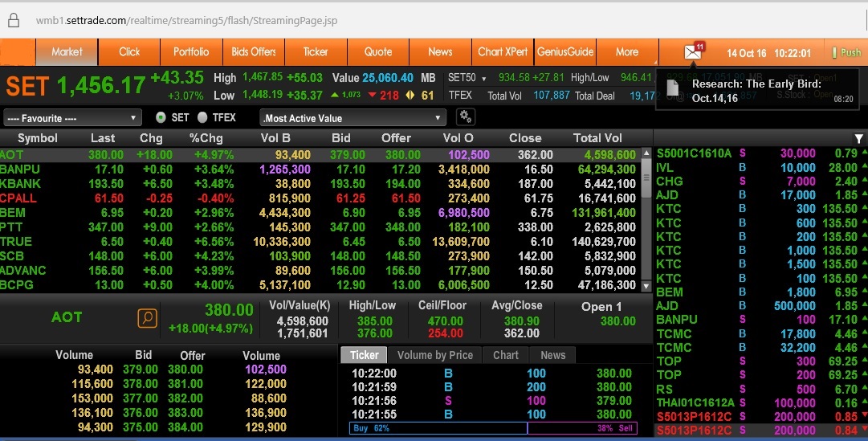Open the Ticker menu item

coord(316,52)
